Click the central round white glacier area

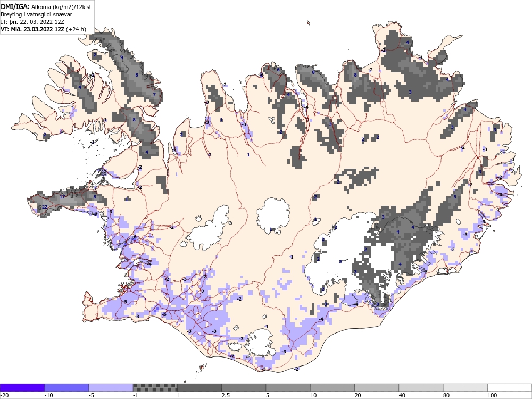click(x=273, y=216)
